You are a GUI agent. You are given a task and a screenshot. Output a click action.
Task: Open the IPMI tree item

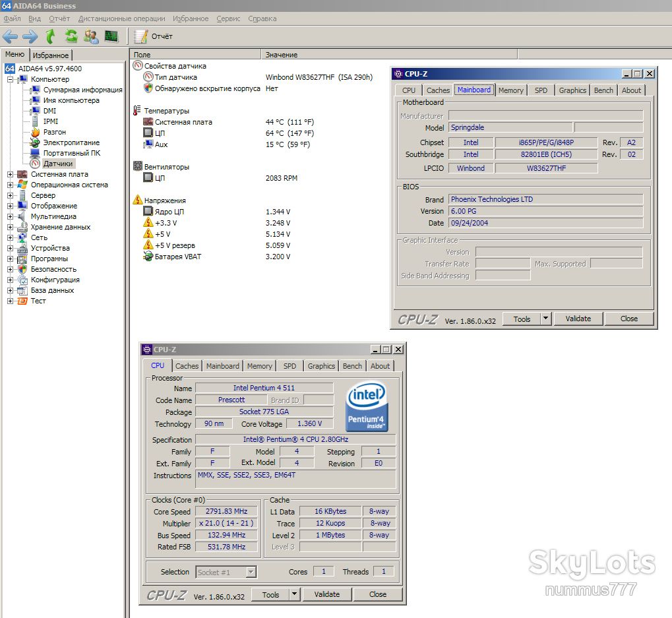pyautogui.click(x=51, y=121)
